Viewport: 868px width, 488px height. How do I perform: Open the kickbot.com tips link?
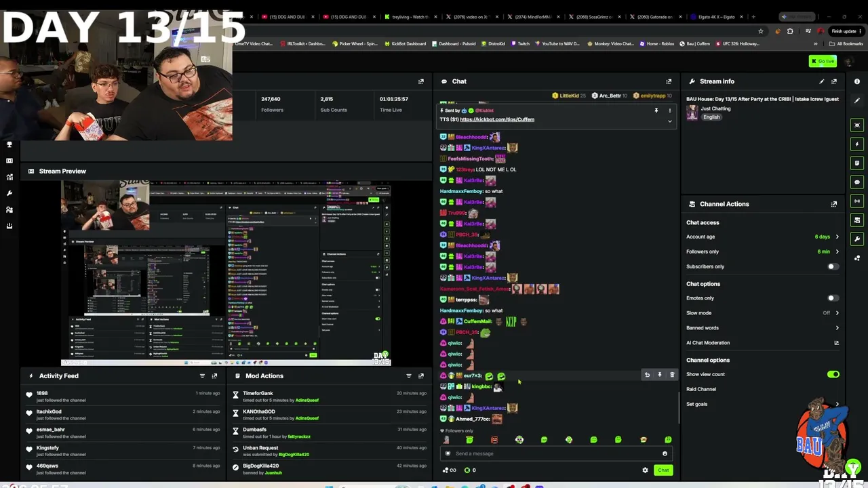coord(497,120)
